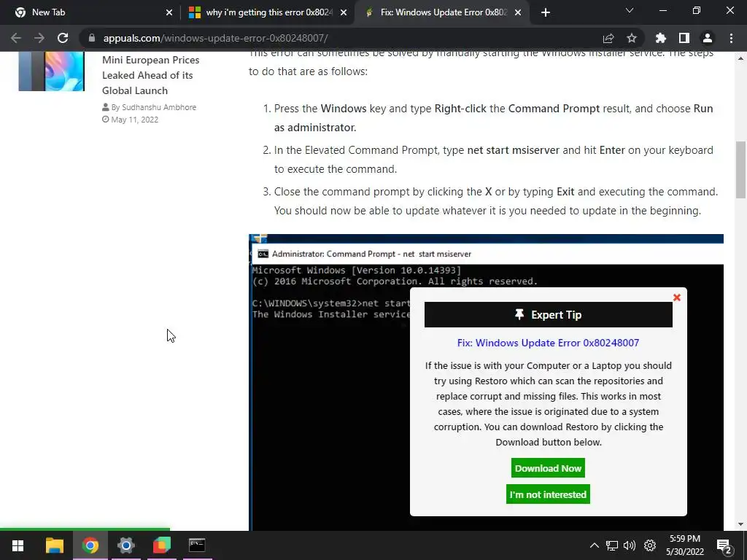This screenshot has height=560, width=747.
Task: Click author name Sudhanshu Ambhore
Action: tap(158, 107)
